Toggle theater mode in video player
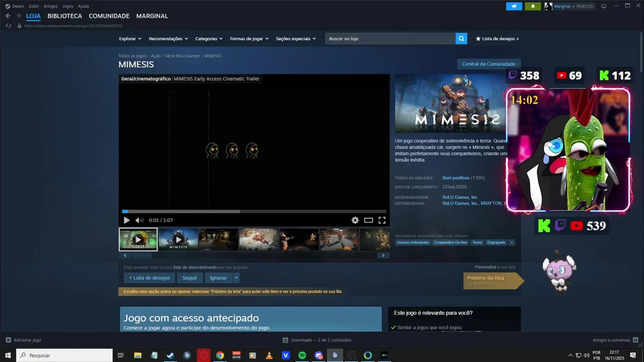 pos(368,220)
